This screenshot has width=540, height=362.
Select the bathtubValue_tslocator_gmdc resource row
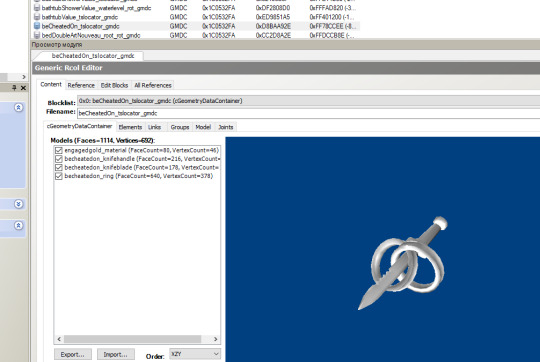195,17
